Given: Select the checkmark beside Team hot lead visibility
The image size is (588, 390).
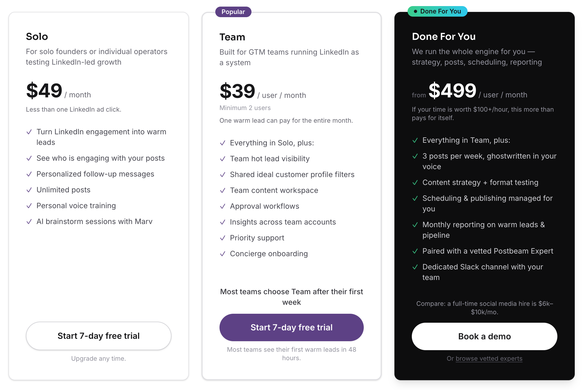Looking at the screenshot, I should tap(222, 159).
